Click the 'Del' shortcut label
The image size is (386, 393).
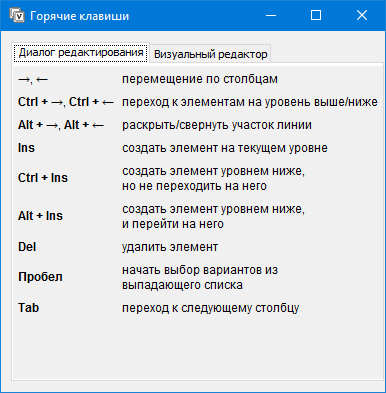(x=27, y=247)
